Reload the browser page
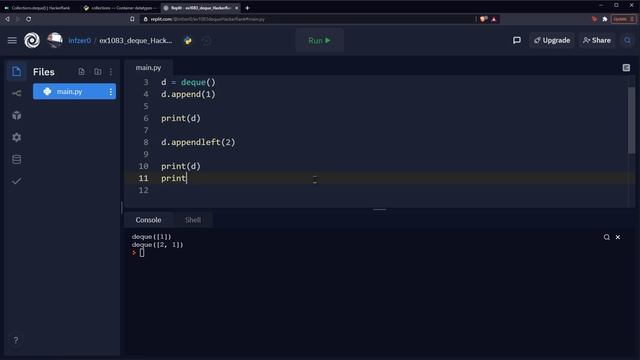The image size is (640, 360). pos(29,19)
